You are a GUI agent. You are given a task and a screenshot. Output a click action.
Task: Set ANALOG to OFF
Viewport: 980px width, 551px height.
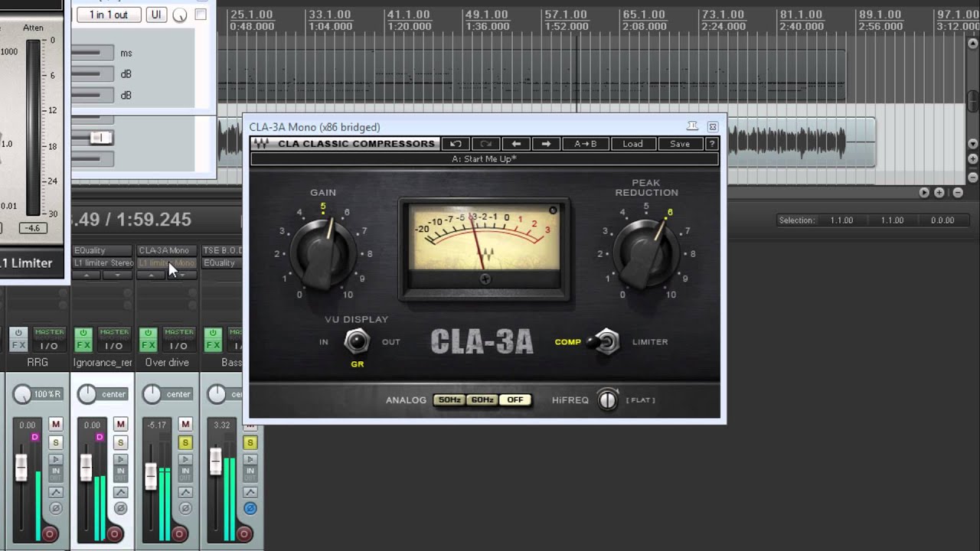coord(515,399)
